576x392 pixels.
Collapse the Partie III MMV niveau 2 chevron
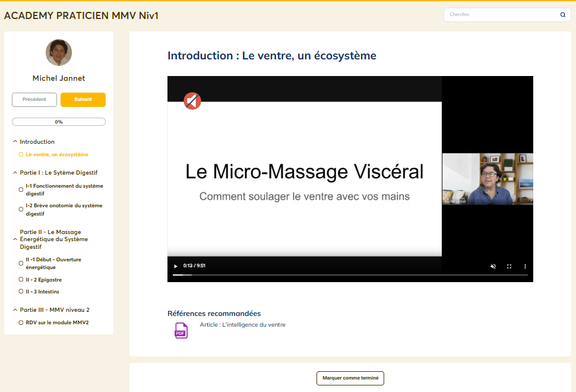15,309
